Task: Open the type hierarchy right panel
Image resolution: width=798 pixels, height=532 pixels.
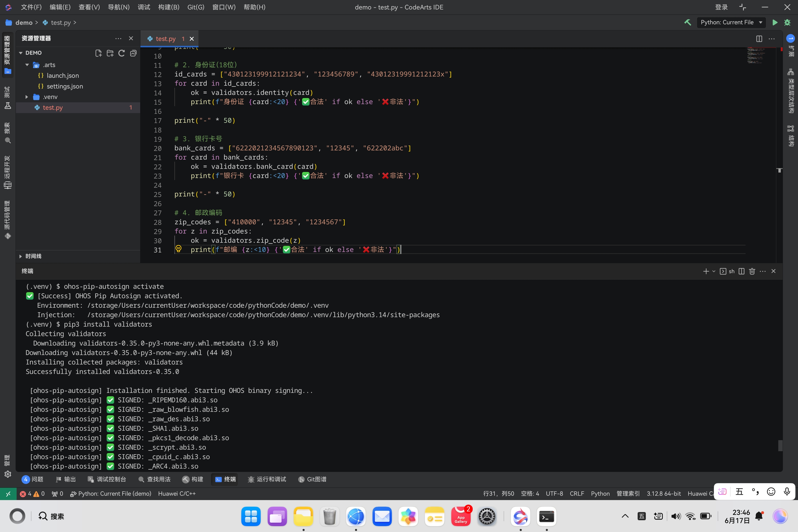Action: 791,91
